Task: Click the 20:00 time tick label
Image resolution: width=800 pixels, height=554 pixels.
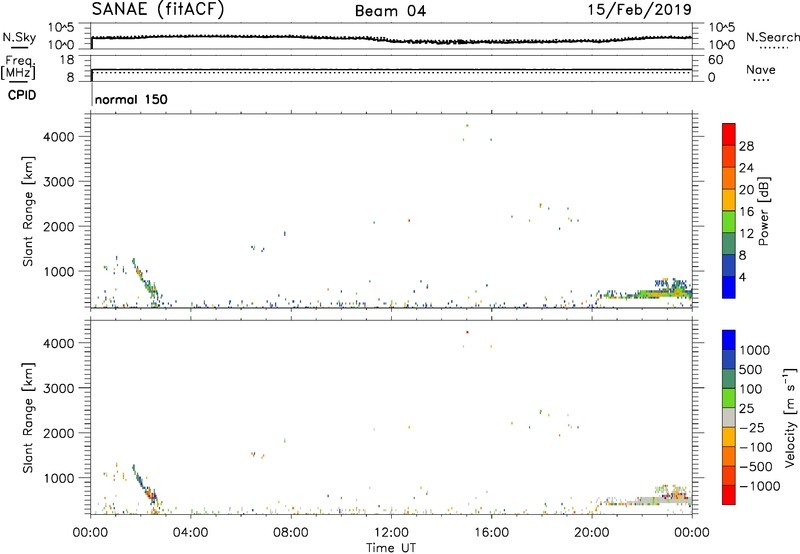Action: pyautogui.click(x=591, y=533)
